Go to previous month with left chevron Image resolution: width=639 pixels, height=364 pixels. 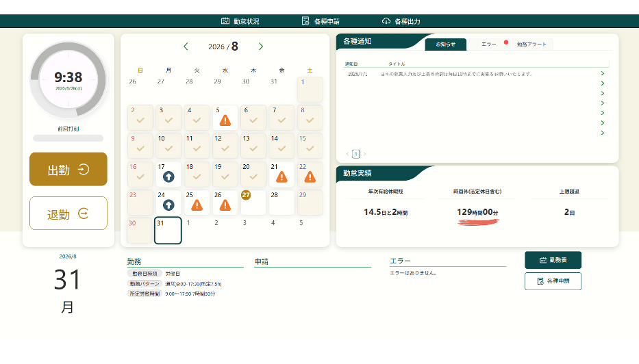pos(186,47)
